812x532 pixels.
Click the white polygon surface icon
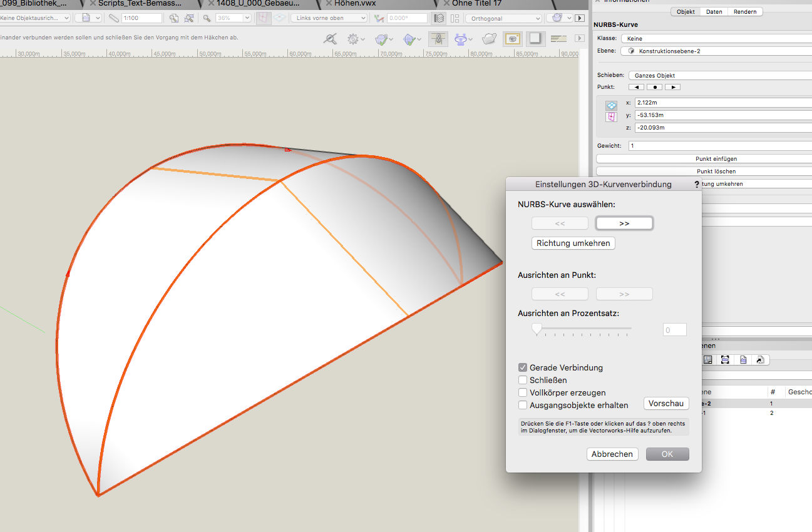(x=489, y=39)
